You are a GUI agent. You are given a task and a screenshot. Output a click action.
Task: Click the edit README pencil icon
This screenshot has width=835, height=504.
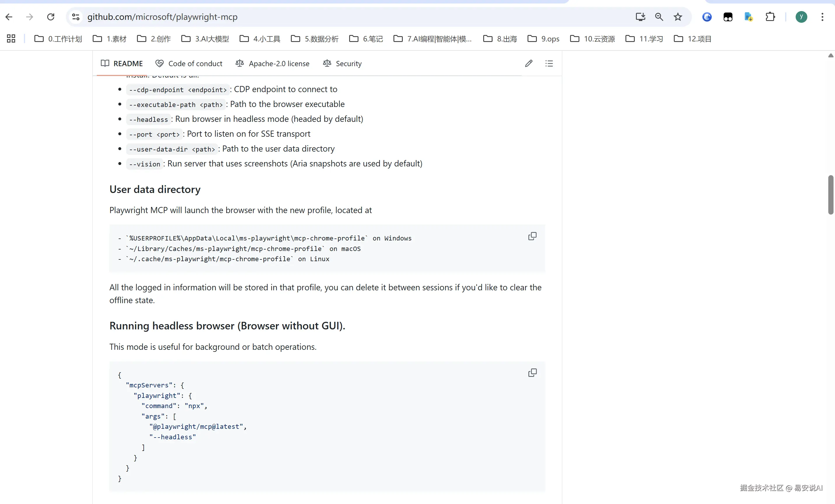pyautogui.click(x=528, y=63)
